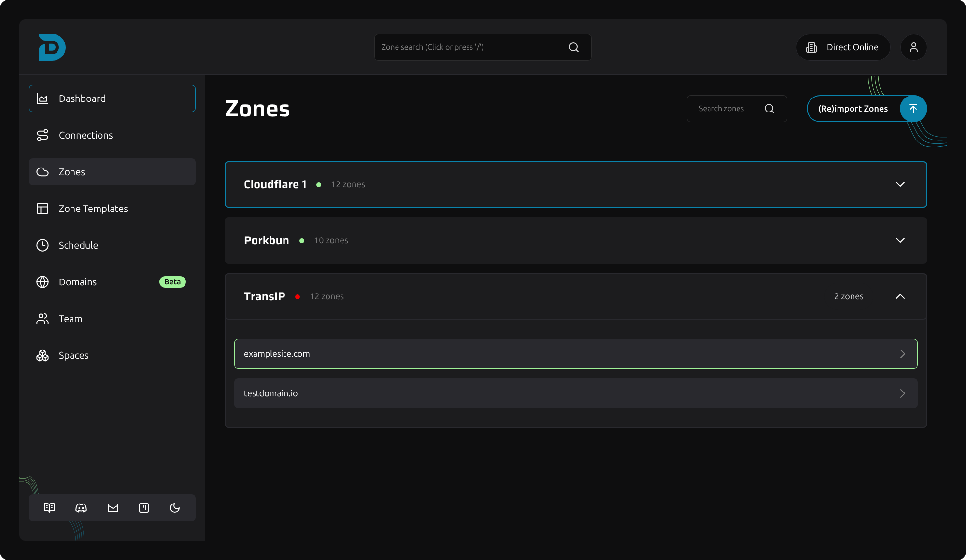Open the documentation book icon
Screen dimensions: 966x560
coord(49,508)
